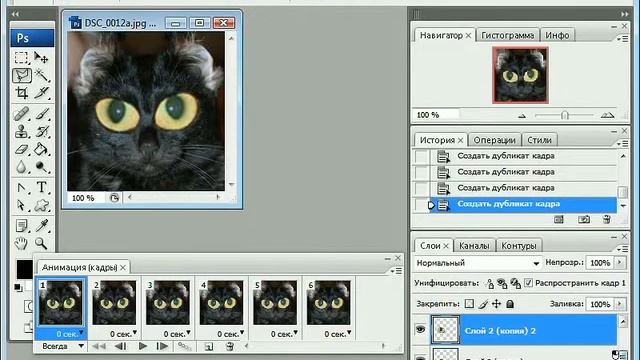
Task: Switch to 'Операции' tab
Action: 494,140
